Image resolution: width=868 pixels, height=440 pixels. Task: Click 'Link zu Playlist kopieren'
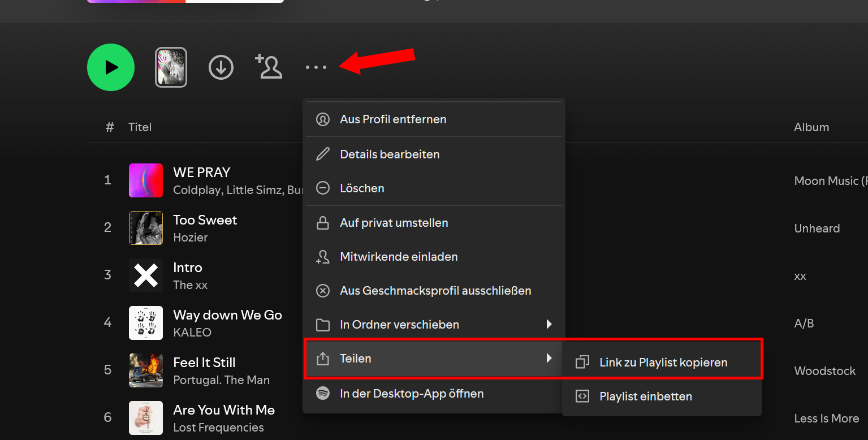click(663, 363)
